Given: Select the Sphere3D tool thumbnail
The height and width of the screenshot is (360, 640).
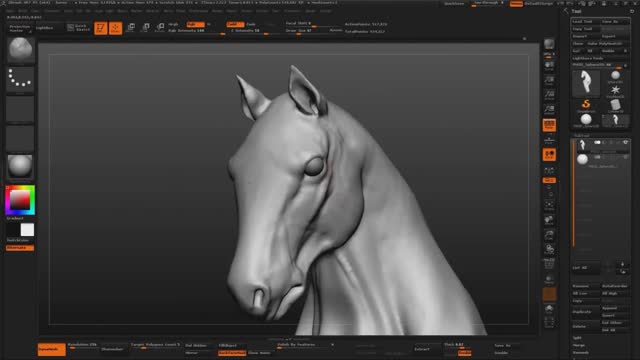Looking at the screenshot, I should (x=615, y=76).
